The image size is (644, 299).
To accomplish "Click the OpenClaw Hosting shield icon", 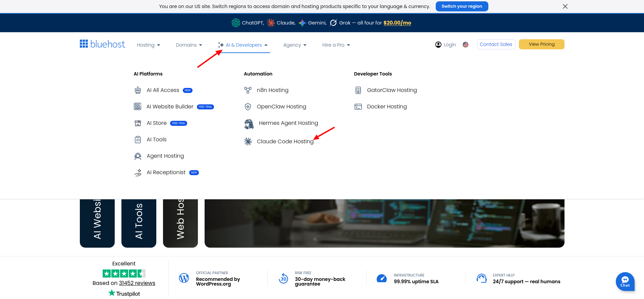I will point(248,107).
